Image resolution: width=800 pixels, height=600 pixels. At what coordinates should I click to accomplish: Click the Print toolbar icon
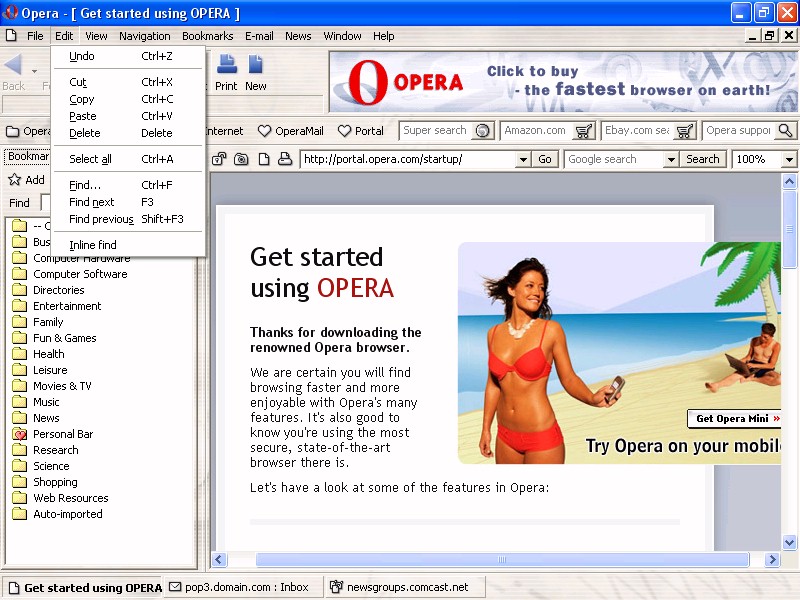227,64
